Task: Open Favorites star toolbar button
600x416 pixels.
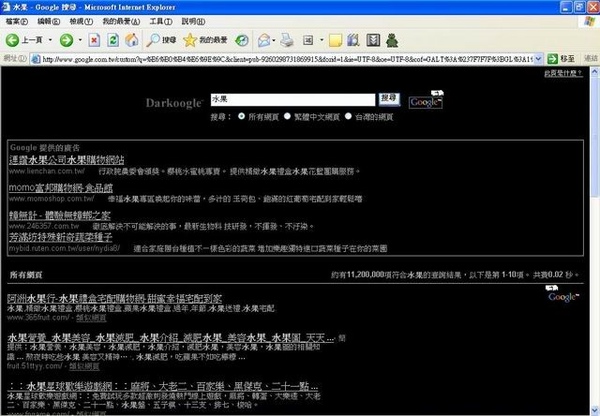Action: pos(205,40)
